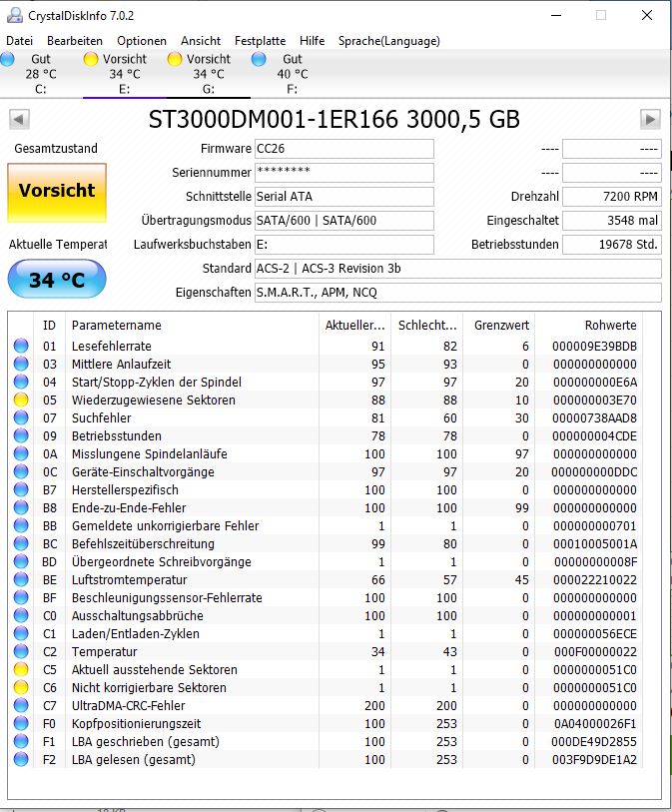Open the Optionen menu

tap(142, 41)
